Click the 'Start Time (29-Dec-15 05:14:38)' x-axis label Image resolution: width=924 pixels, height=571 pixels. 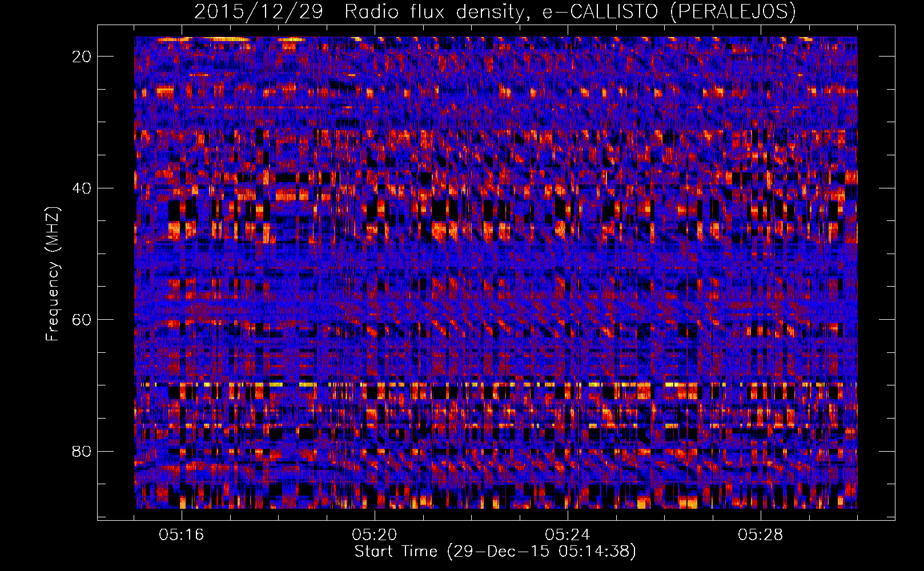[x=495, y=552]
